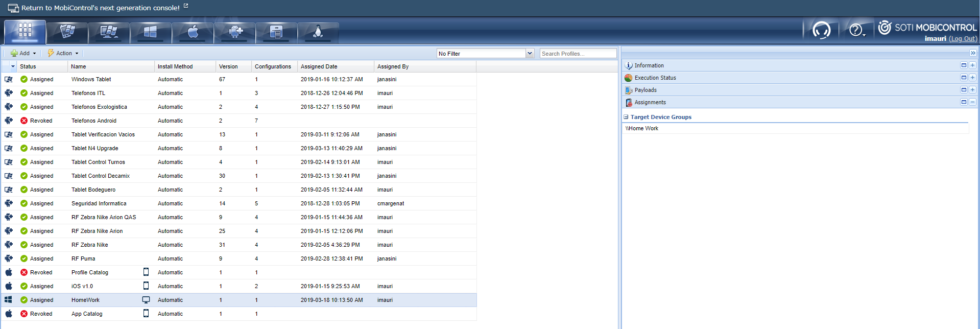This screenshot has width=980, height=329.
Task: Click Return to MobiControl's next generation console
Action: [100, 8]
